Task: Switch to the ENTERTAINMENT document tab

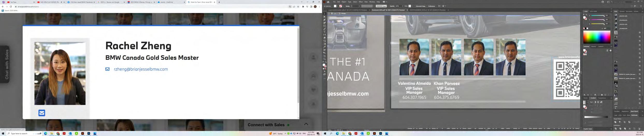Action: tap(427, 10)
